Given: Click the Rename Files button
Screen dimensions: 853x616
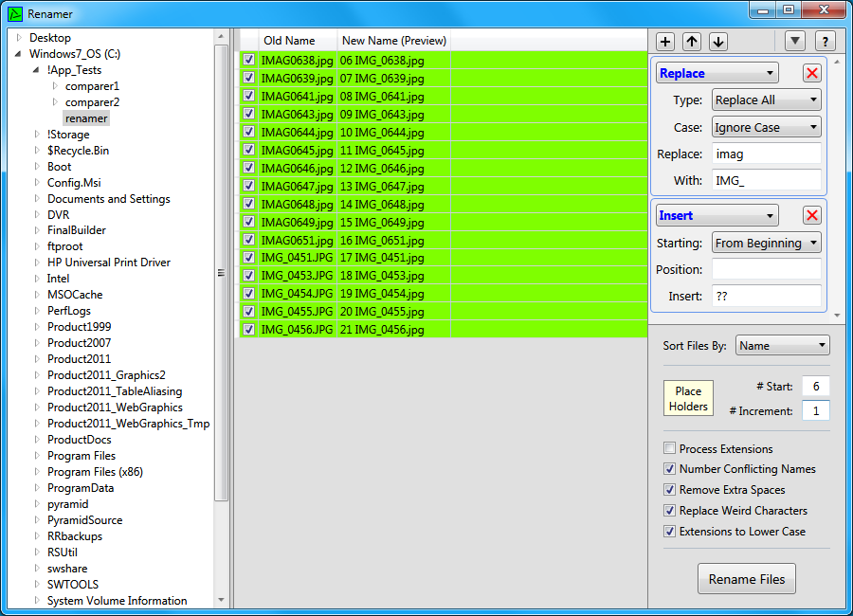Looking at the screenshot, I should pyautogui.click(x=748, y=578).
